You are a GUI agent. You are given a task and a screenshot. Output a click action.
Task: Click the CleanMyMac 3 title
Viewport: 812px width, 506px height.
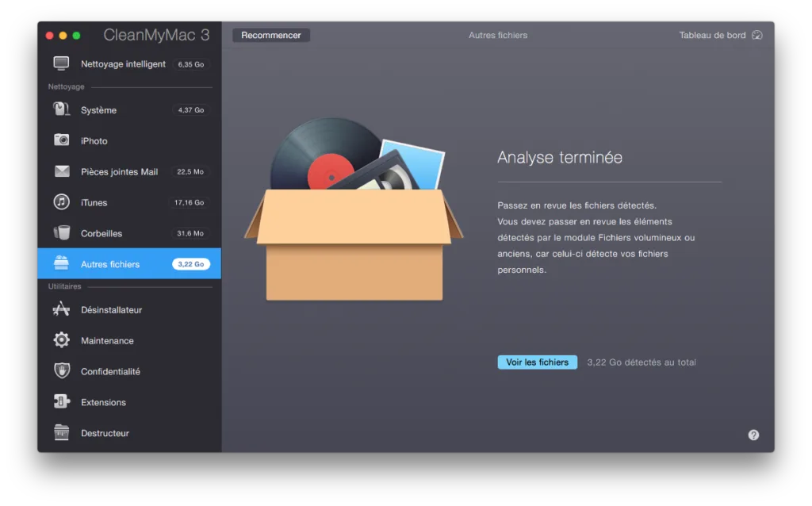pyautogui.click(x=156, y=35)
